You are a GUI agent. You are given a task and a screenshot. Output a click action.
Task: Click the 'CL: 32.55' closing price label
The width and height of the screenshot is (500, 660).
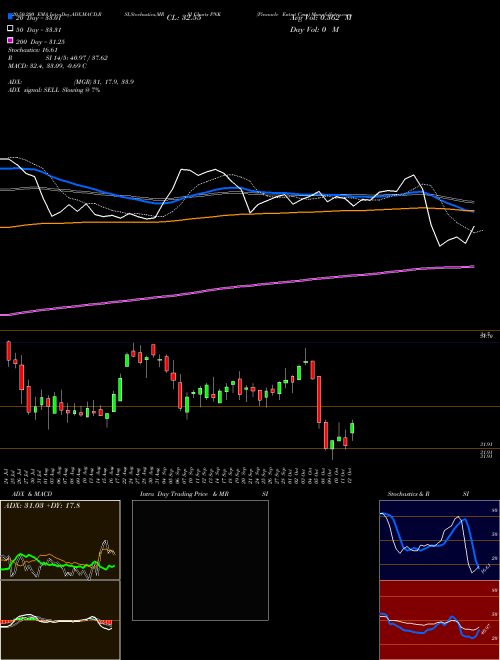(x=184, y=18)
